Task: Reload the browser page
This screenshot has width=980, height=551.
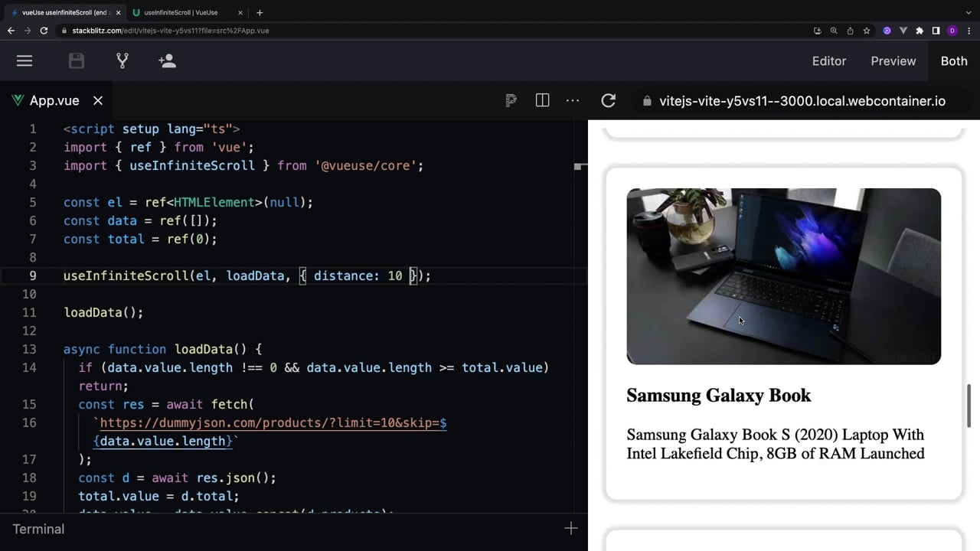Action: (x=44, y=31)
